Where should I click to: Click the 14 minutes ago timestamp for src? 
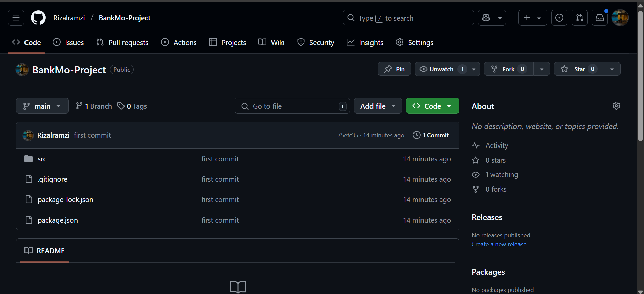tap(427, 159)
